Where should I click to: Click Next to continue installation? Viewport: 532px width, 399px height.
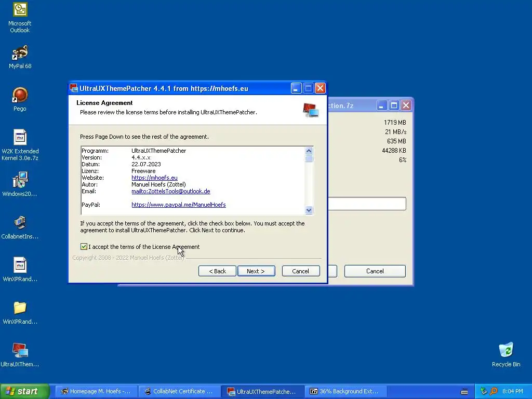(x=256, y=271)
